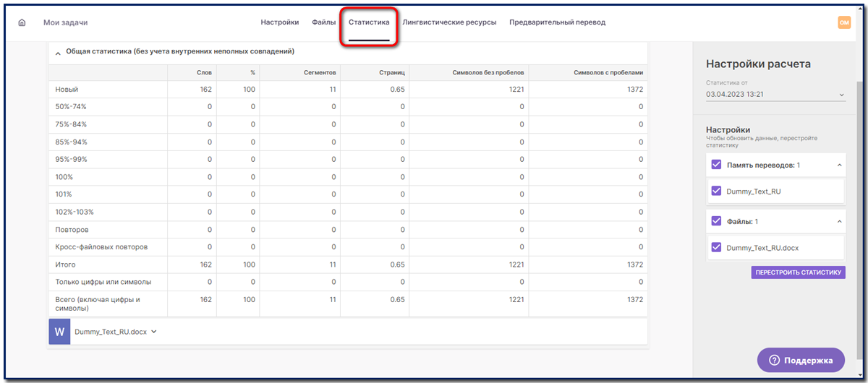This screenshot has height=383, width=868.
Task: Collapse the Память переводов list
Action: click(x=839, y=165)
